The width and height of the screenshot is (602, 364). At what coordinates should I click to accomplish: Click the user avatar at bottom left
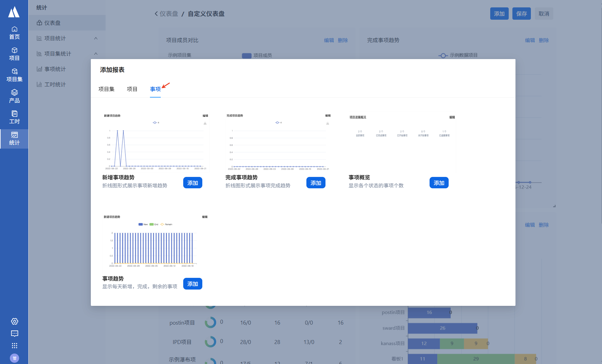coord(14,358)
